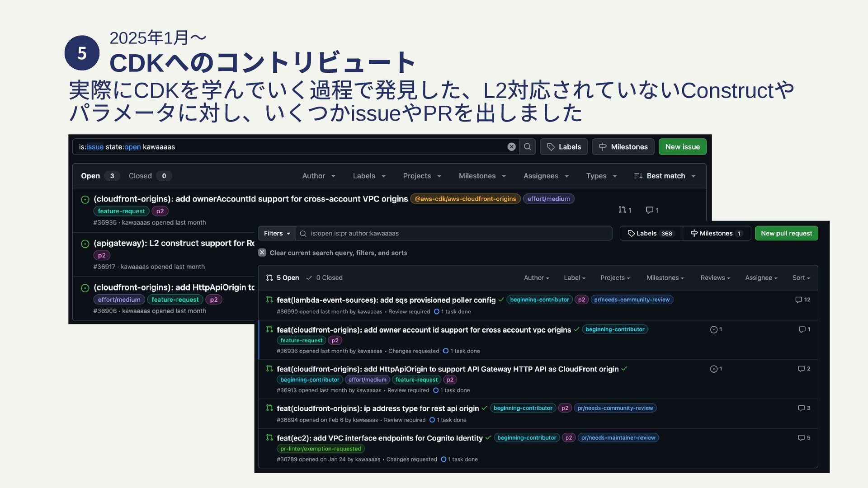
Task: Clear the issue search query X icon
Action: tap(511, 147)
